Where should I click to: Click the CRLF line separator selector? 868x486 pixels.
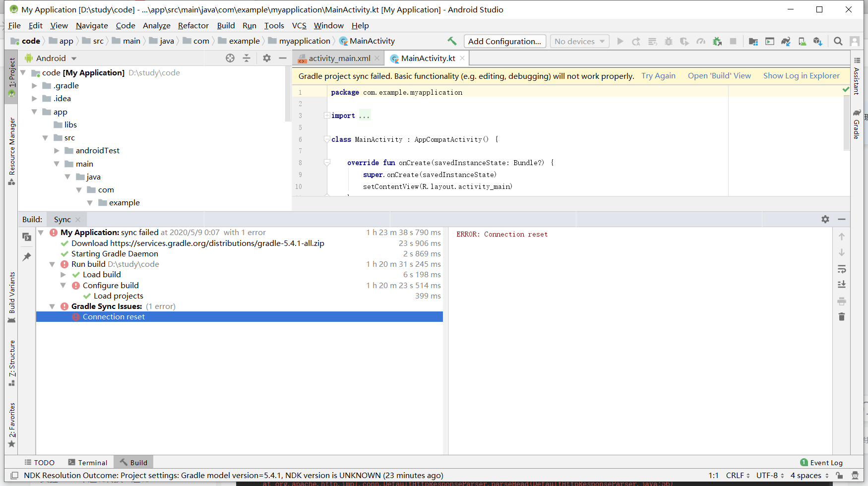738,475
